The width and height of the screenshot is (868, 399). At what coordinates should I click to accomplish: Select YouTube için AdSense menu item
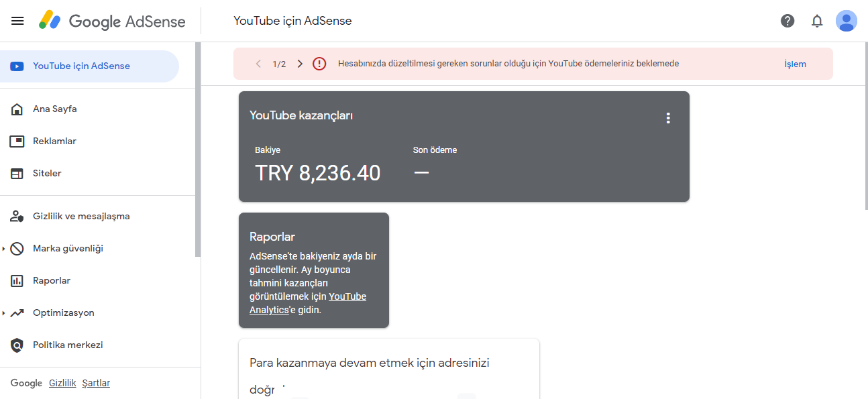coord(89,66)
